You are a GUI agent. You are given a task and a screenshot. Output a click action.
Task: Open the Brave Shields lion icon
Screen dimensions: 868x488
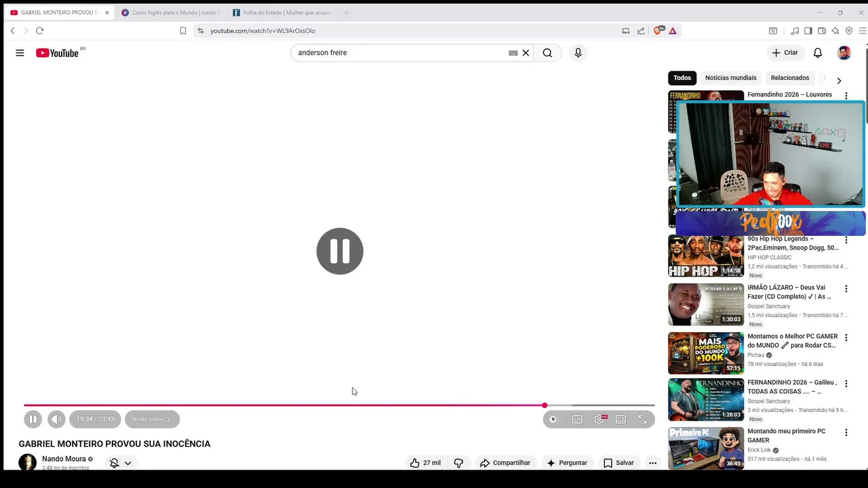658,30
